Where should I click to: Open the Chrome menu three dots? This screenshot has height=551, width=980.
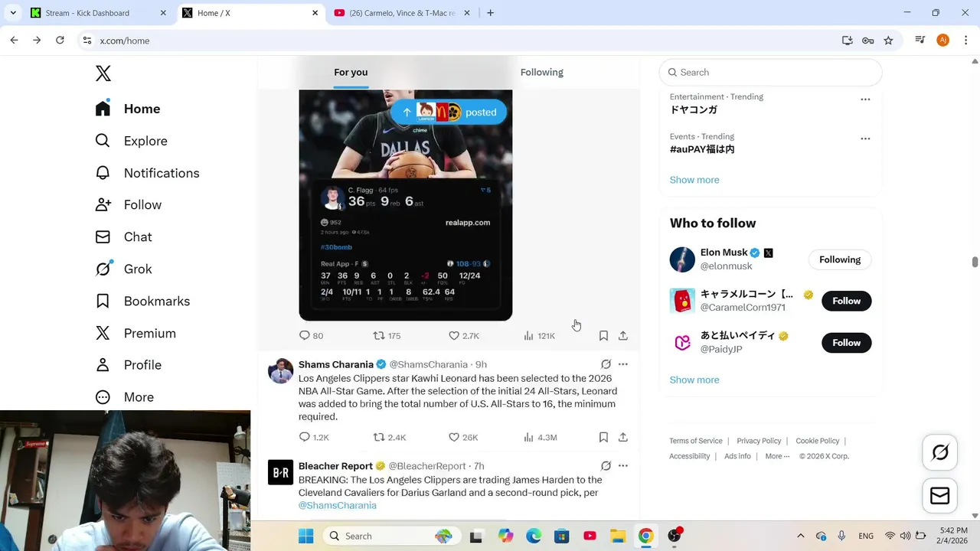[965, 41]
